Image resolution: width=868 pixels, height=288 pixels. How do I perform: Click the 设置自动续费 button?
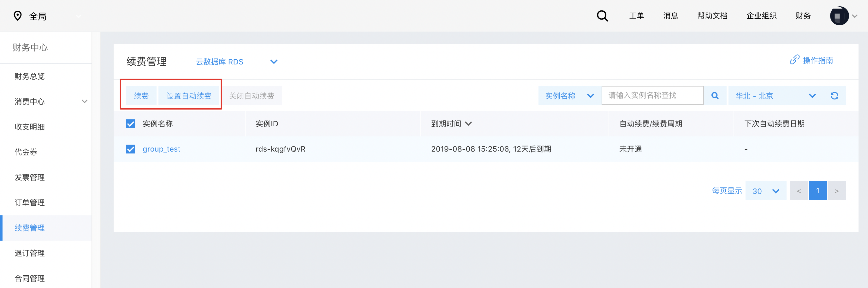pos(189,96)
